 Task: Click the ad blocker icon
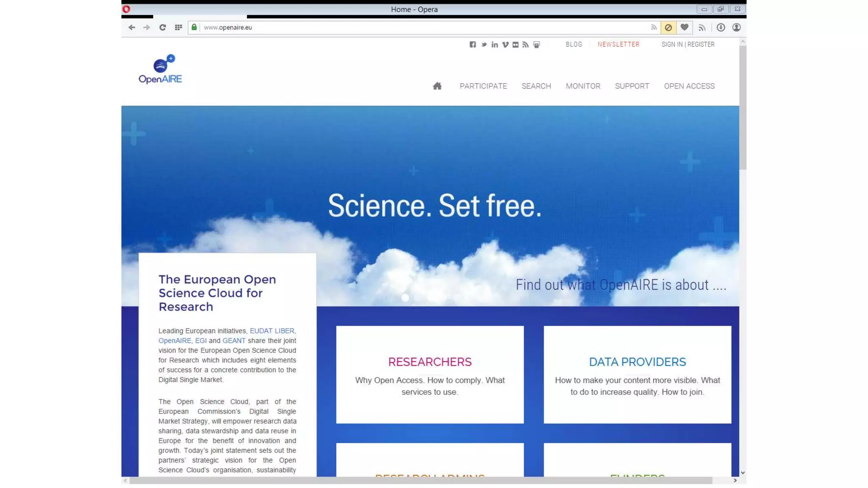click(668, 28)
